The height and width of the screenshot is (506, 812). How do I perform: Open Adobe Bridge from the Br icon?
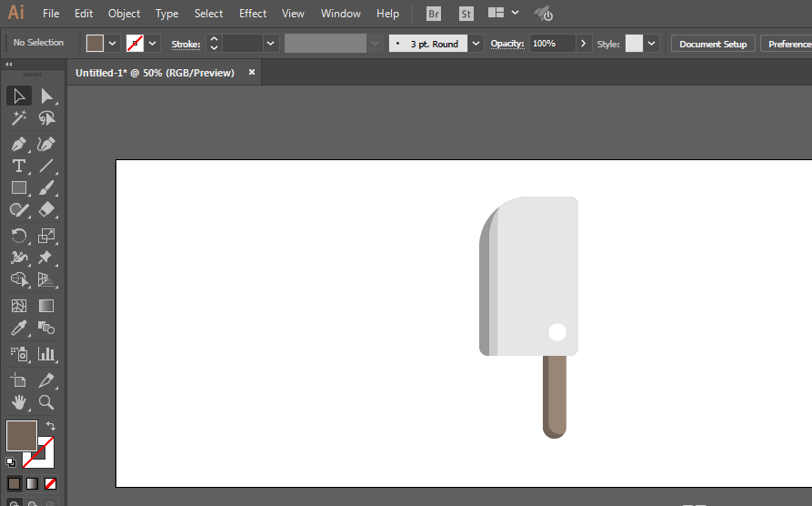[x=435, y=14]
